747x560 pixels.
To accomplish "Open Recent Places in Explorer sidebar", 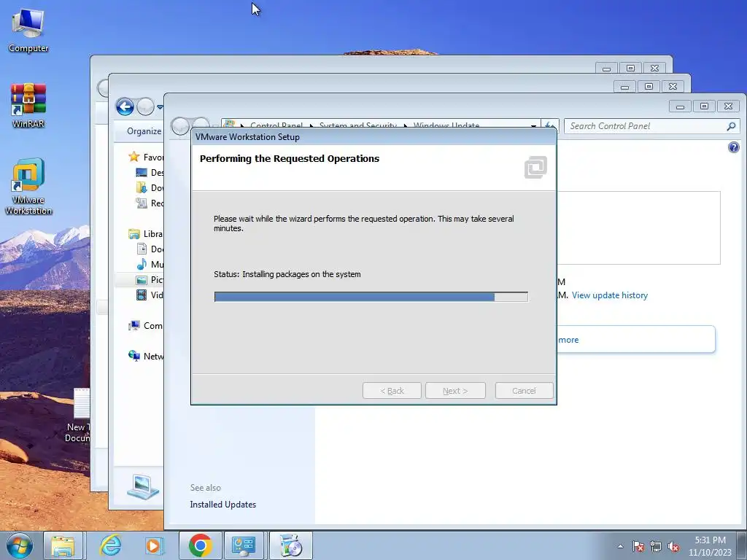I will pyautogui.click(x=150, y=203).
